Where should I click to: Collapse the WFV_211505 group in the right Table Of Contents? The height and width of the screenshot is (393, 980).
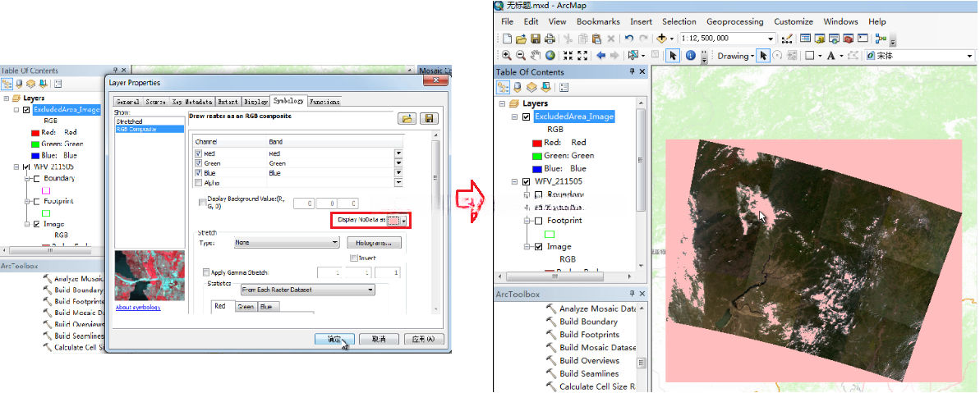(515, 182)
